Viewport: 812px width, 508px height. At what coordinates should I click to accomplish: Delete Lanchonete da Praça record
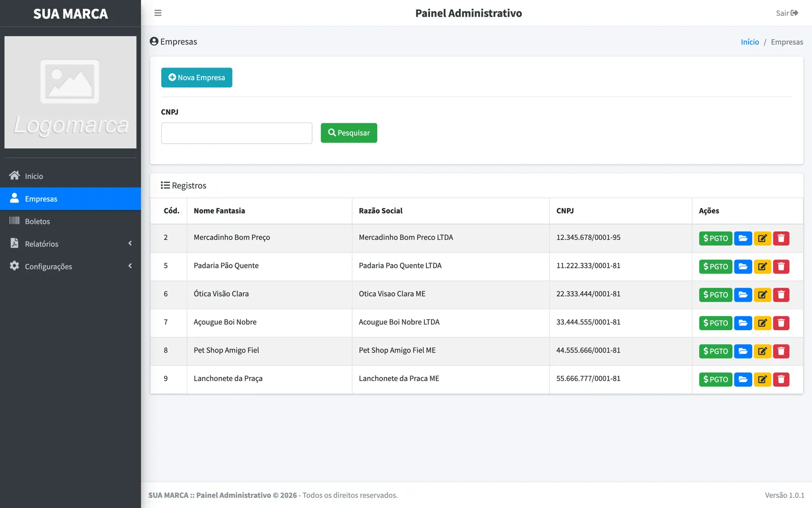[781, 379]
